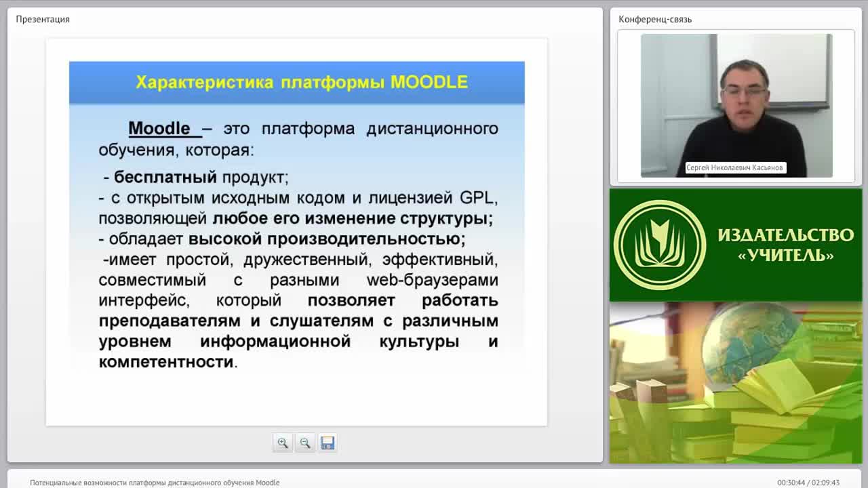Select the Презентация panel title
868x488 pixels.
(43, 19)
